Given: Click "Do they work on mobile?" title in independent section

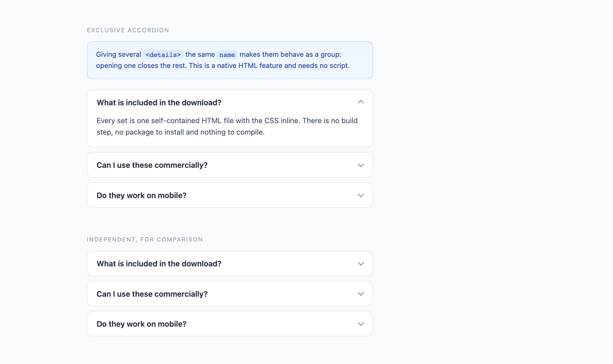Looking at the screenshot, I should point(141,324).
